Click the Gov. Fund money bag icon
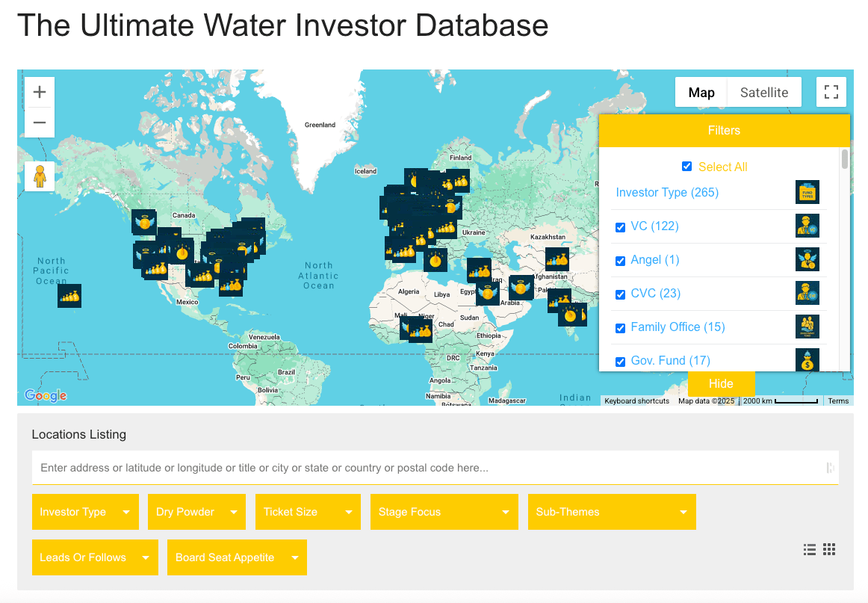Image resolution: width=868 pixels, height=603 pixels. point(807,360)
